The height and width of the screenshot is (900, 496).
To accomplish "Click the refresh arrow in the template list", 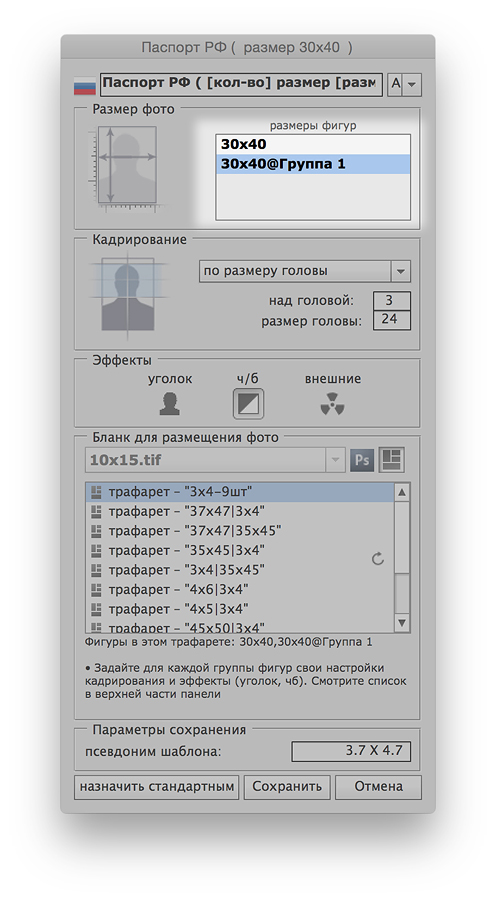I will pyautogui.click(x=378, y=559).
